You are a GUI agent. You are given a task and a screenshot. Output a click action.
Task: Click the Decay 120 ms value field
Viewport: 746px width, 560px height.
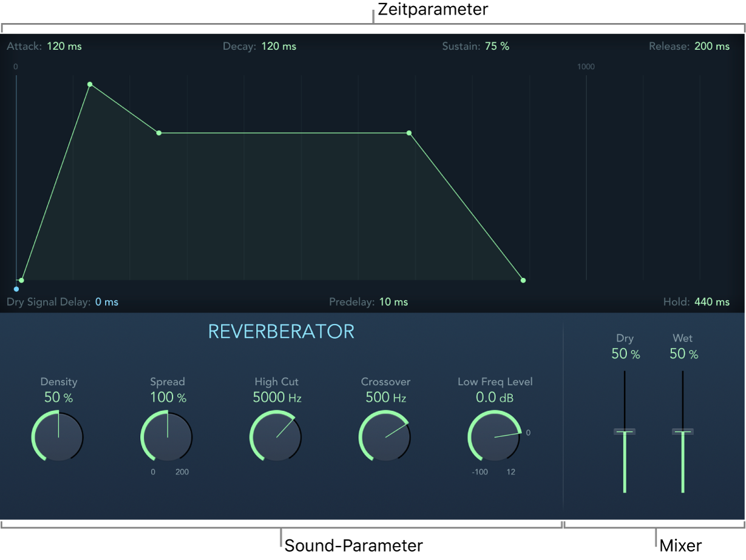[278, 46]
